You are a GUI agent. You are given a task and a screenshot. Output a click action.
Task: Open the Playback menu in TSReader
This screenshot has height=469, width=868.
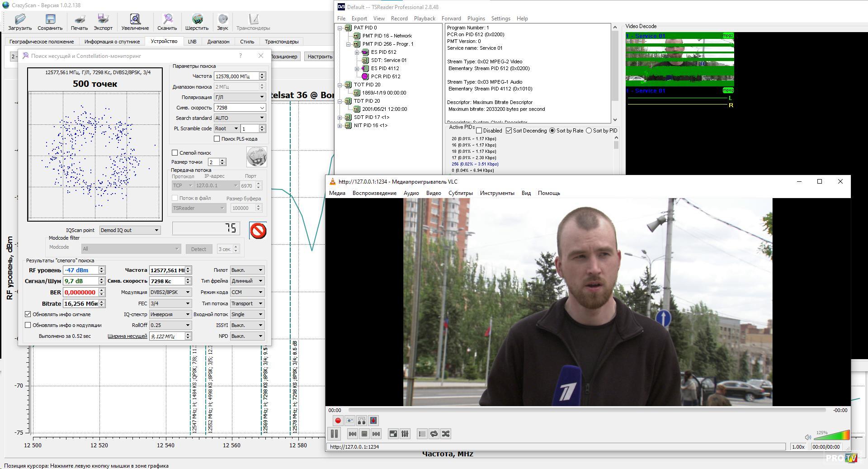coord(424,19)
